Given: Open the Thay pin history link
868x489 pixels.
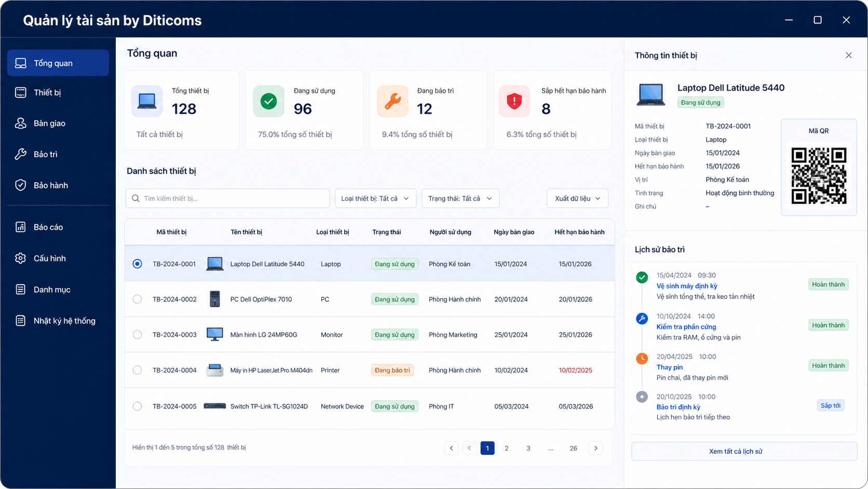Looking at the screenshot, I should point(670,367).
